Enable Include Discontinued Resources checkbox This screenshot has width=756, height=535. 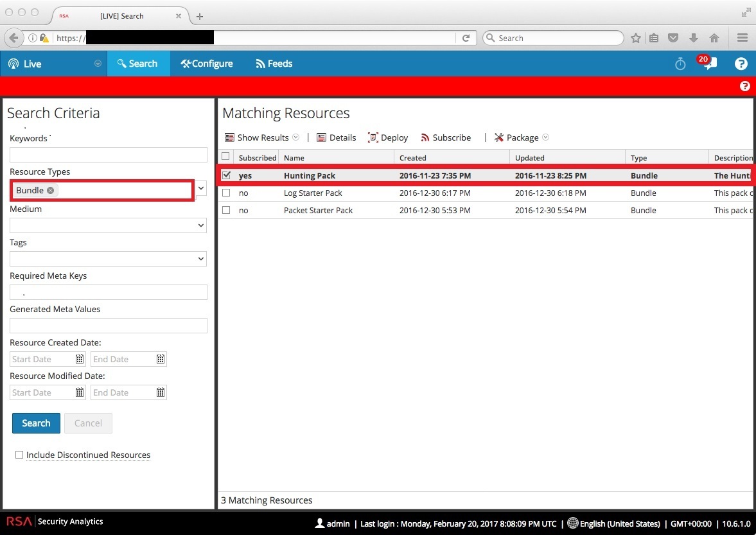tap(19, 455)
